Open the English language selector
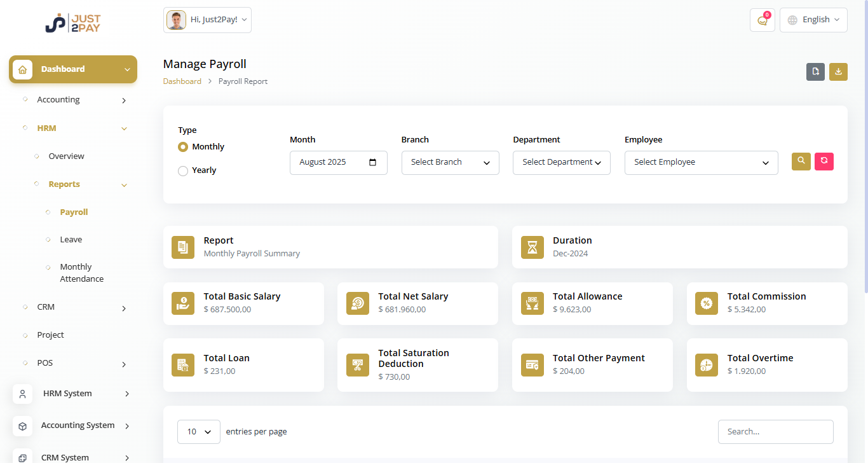The height and width of the screenshot is (463, 868). click(813, 20)
